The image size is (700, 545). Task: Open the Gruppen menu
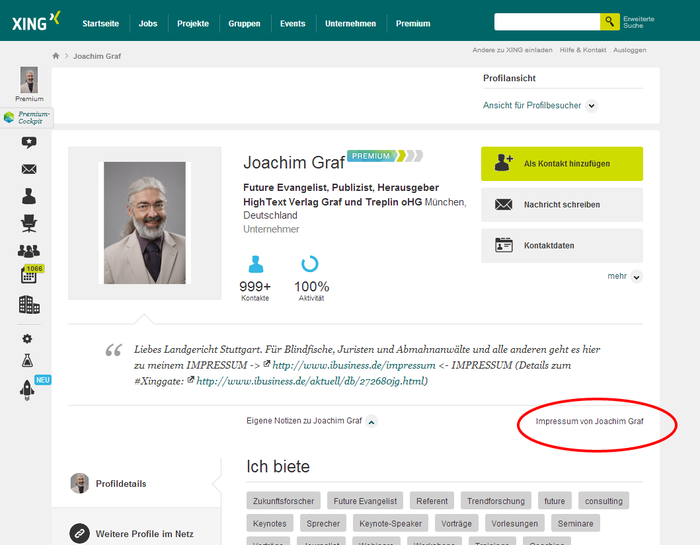[x=244, y=24]
